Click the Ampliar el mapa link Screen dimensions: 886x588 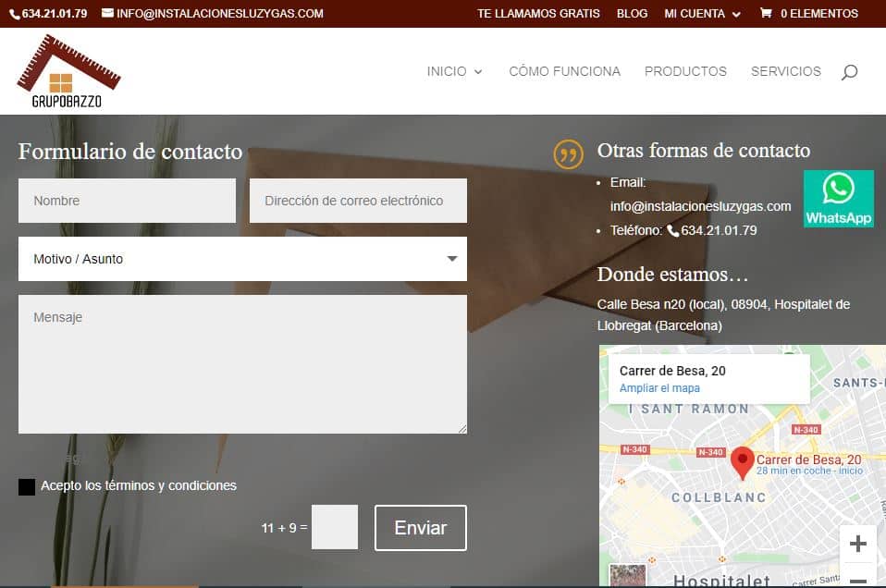(x=659, y=388)
